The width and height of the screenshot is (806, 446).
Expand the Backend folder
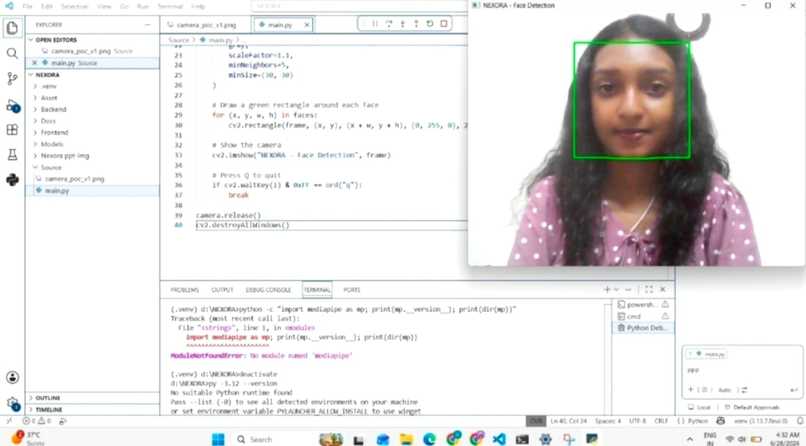(95, 109)
